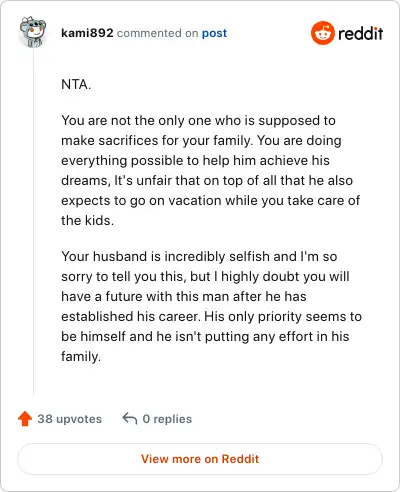
Task: Click the line beginning 'Your husband is incredibly selfish'
Action: [199, 257]
